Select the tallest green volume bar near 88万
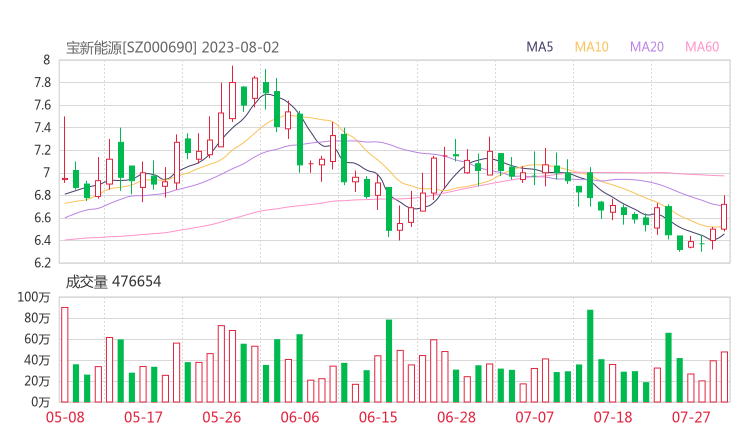Screen dimensions: 740x440 click(x=590, y=356)
